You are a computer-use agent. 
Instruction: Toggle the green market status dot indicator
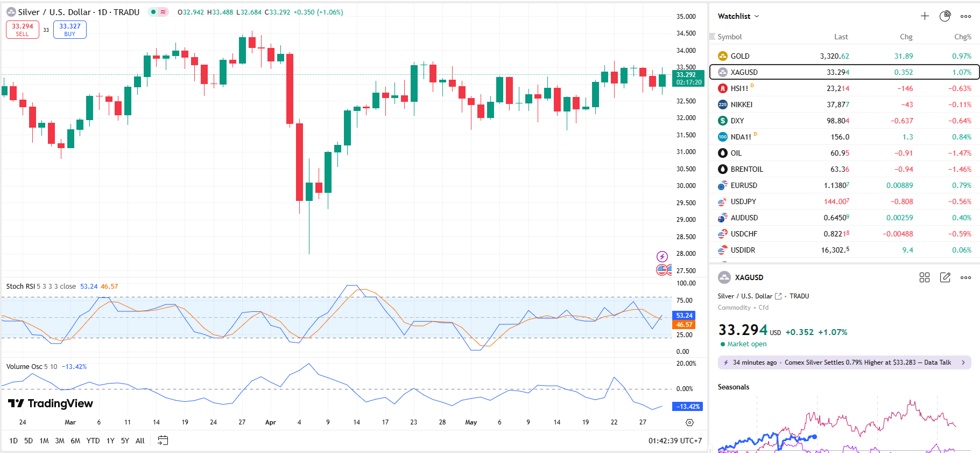coord(153,12)
